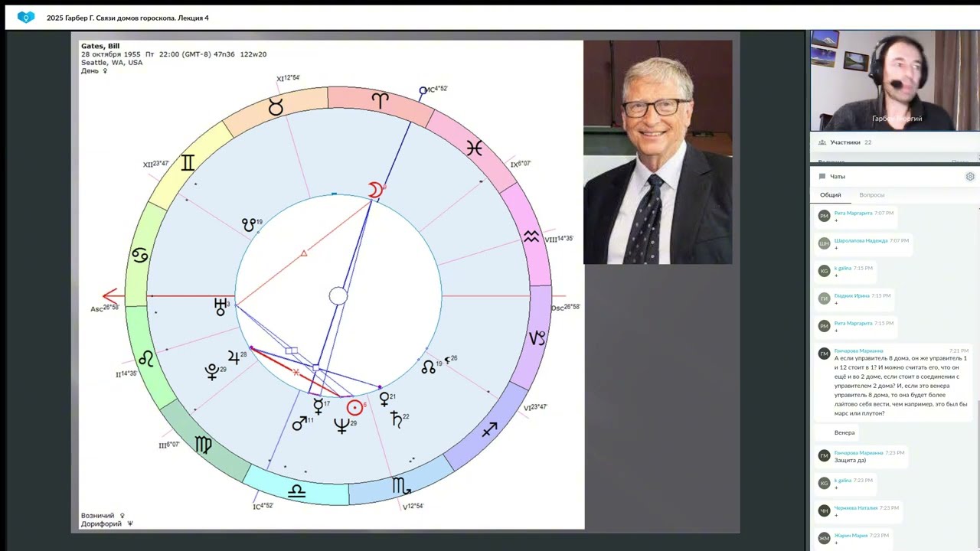Open Гончарова Марианна's name on the long question
This screenshot has height=551, width=980.
(x=858, y=350)
